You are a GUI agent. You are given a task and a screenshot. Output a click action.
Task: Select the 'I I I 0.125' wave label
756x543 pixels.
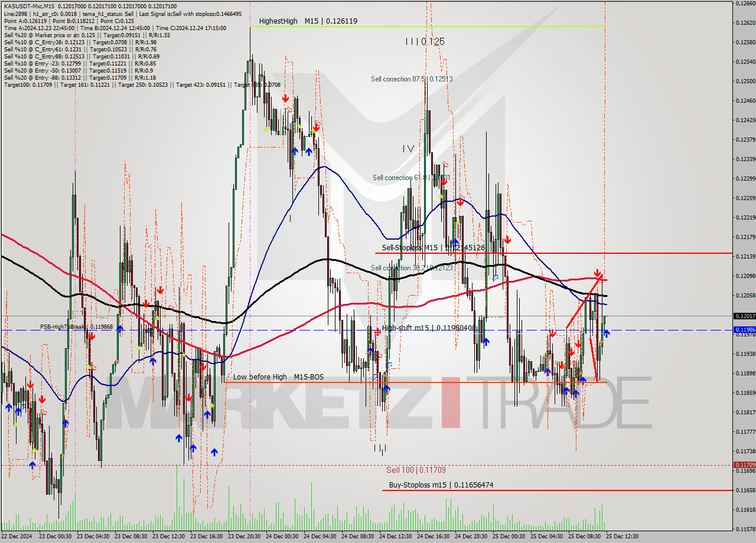(x=425, y=41)
